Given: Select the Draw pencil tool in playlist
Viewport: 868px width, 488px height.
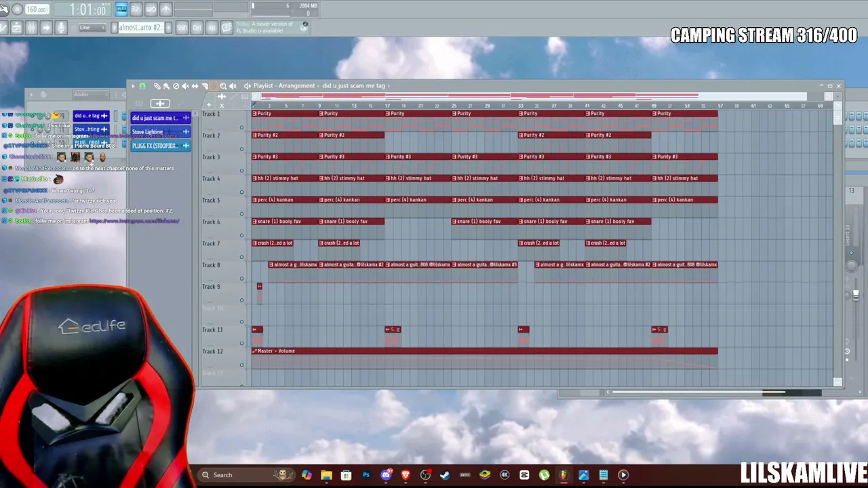Looking at the screenshot, I should point(157,86).
